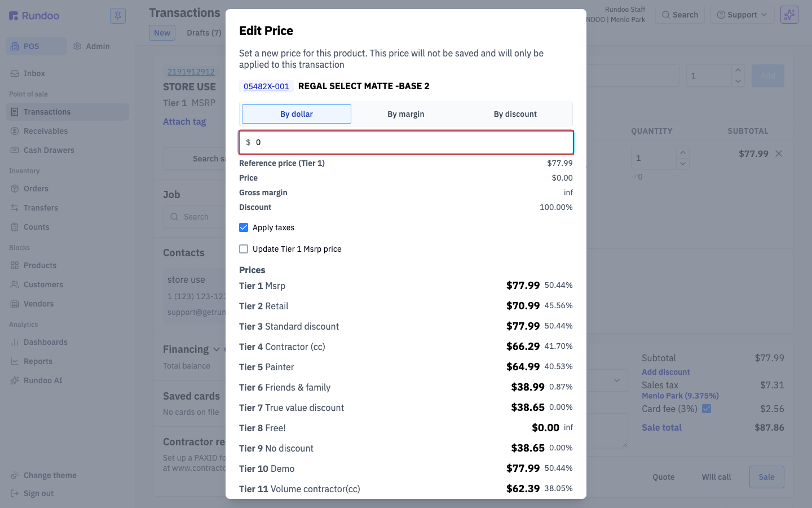812x508 pixels.
Task: Select the By margin tab
Action: tap(406, 114)
